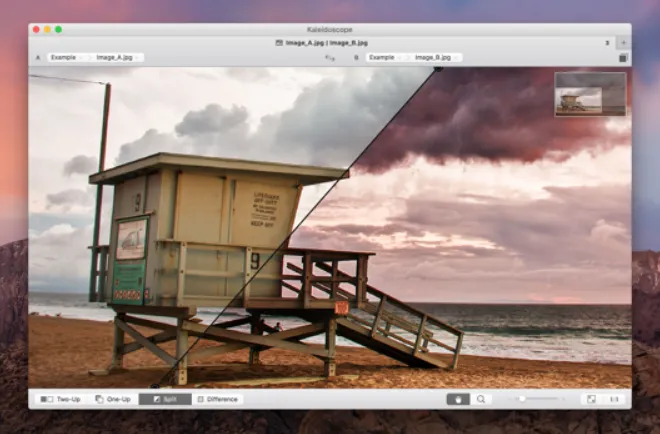Select the Image_A.jpg | Image_B.jpg tab
Viewport: 660px width, 434px height.
pos(322,43)
